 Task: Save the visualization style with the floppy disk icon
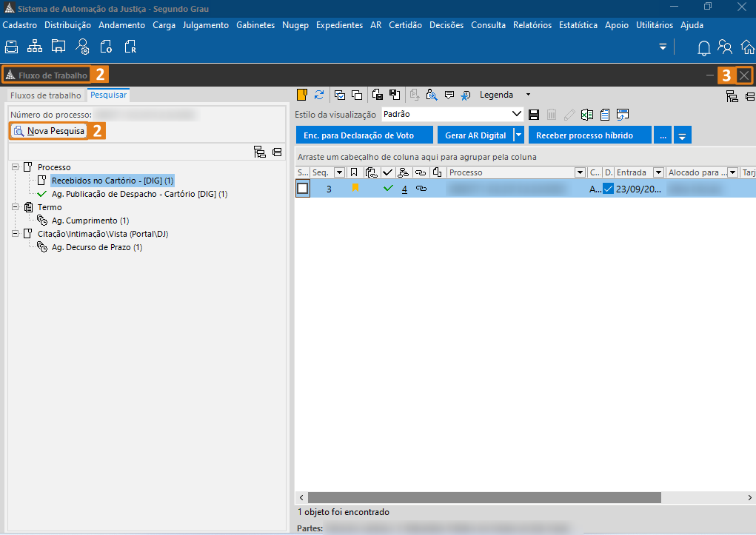[534, 115]
